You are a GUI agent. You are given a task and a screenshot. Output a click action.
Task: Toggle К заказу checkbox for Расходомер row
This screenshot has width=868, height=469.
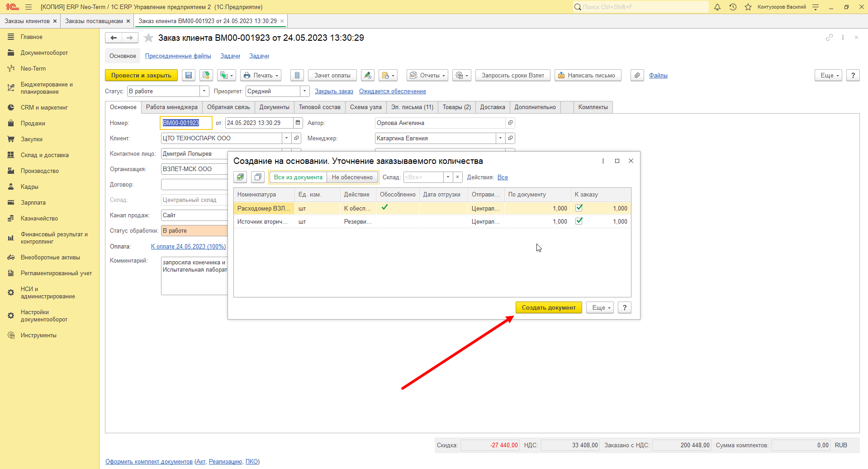pyautogui.click(x=579, y=208)
